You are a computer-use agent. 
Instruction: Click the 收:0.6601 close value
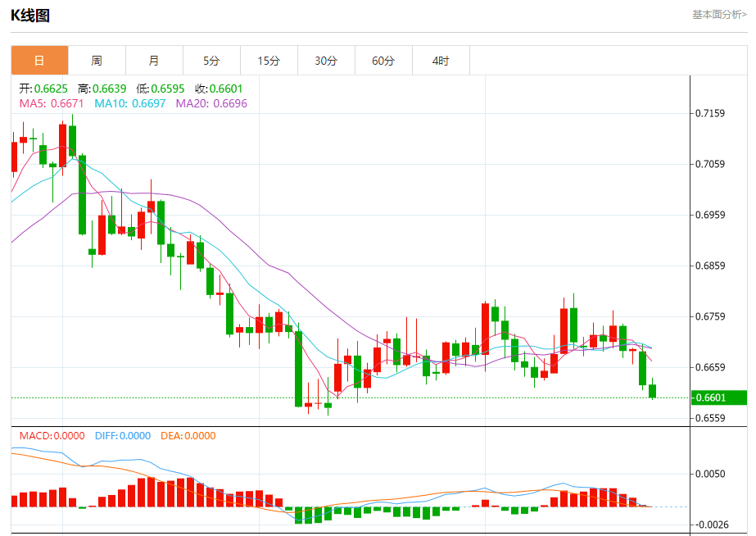tap(219, 89)
